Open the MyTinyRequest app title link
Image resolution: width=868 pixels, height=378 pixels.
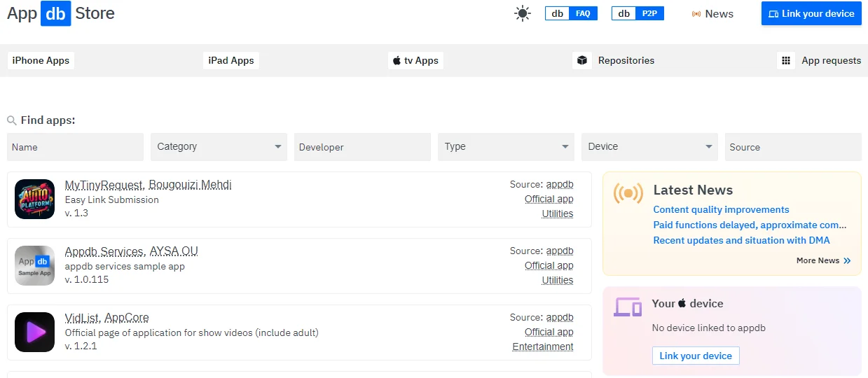(x=104, y=185)
